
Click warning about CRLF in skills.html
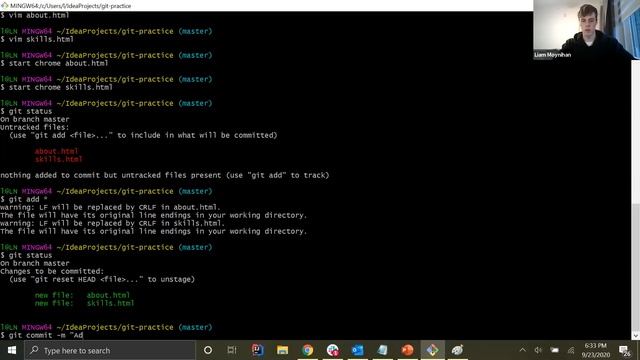pyautogui.click(x=112, y=223)
